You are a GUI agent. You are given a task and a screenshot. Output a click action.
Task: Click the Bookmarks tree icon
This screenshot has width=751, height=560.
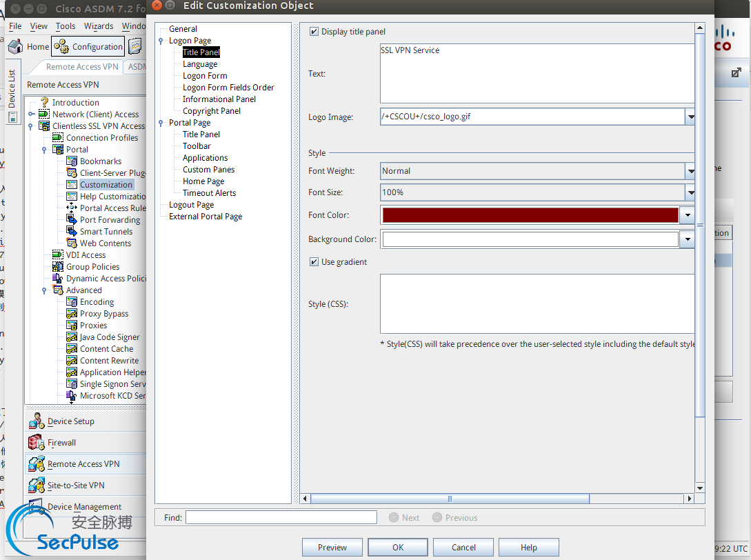tap(71, 161)
